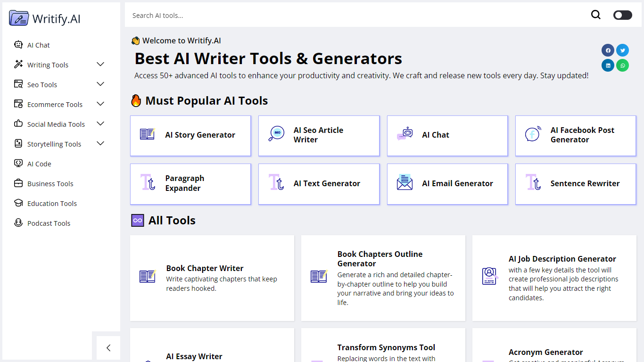Click the Book Chapters Outline Generator icon
The width and height of the screenshot is (644, 362).
tap(319, 276)
